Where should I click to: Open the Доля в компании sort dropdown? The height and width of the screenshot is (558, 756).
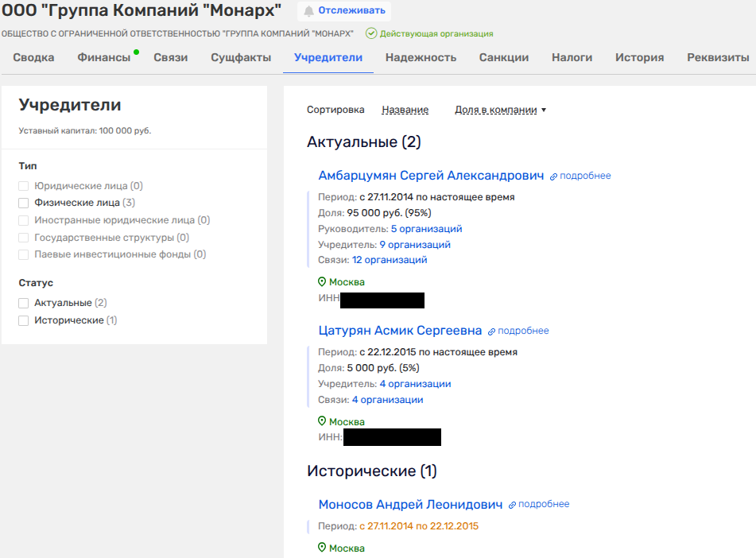(500, 110)
